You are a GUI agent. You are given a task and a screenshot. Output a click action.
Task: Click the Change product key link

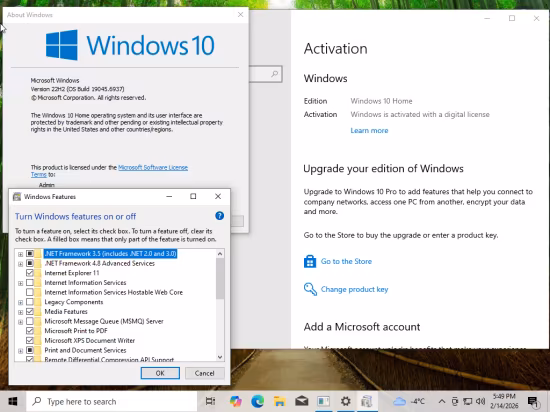[x=354, y=289]
